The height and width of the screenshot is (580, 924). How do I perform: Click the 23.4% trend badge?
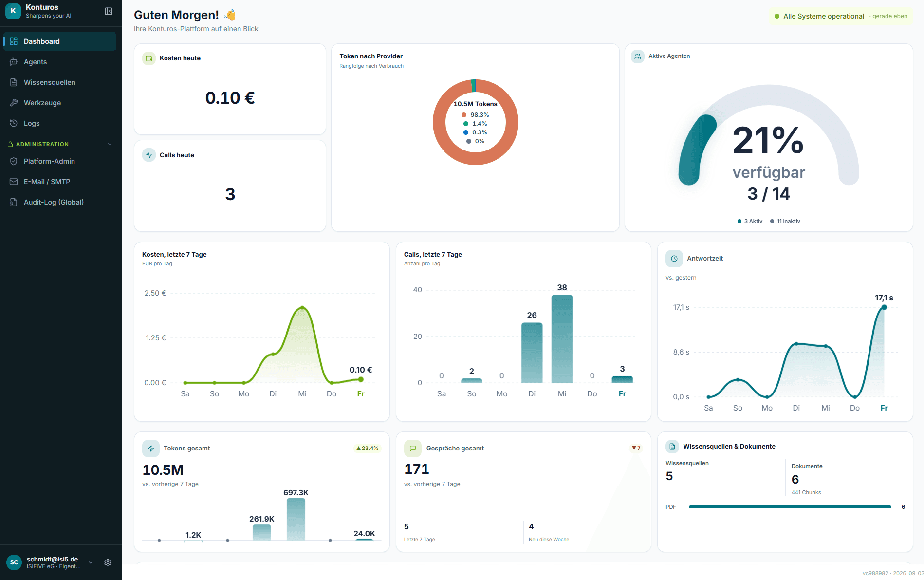point(368,448)
